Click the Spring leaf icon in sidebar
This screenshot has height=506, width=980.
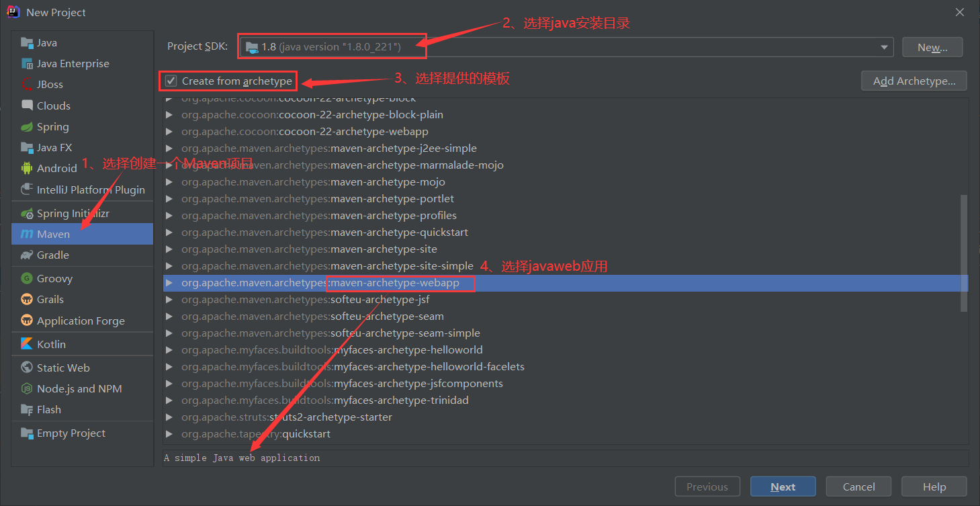[x=27, y=127]
